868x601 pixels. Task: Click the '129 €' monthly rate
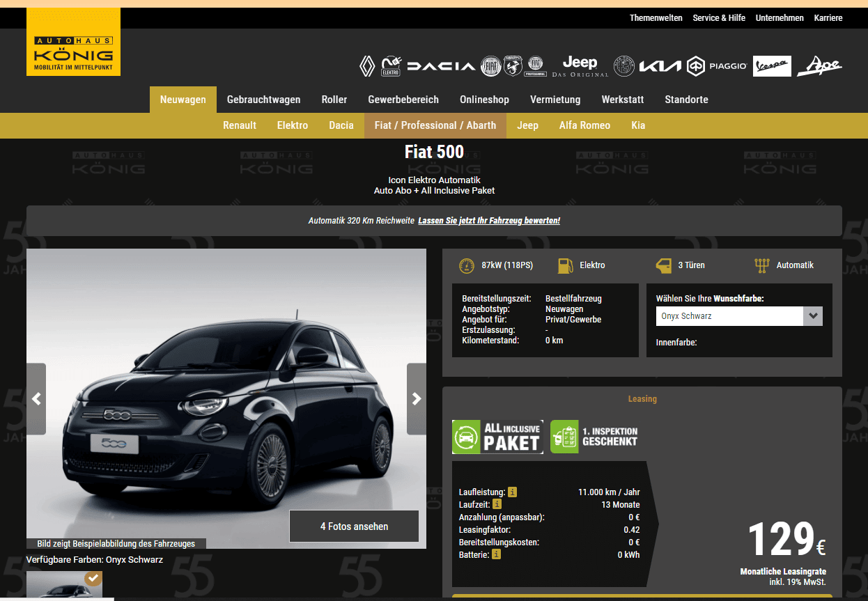tap(786, 540)
